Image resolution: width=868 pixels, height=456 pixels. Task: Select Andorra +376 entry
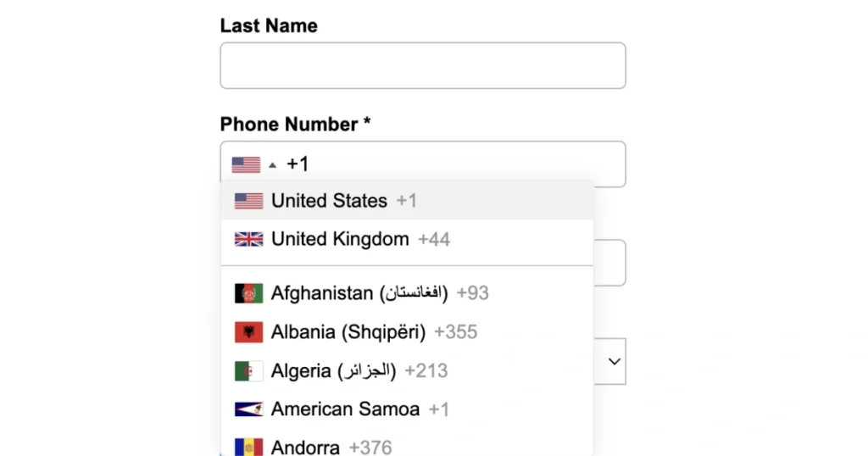click(x=331, y=447)
